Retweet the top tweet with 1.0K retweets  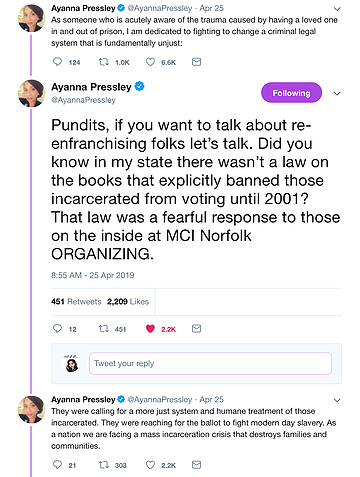(x=104, y=62)
